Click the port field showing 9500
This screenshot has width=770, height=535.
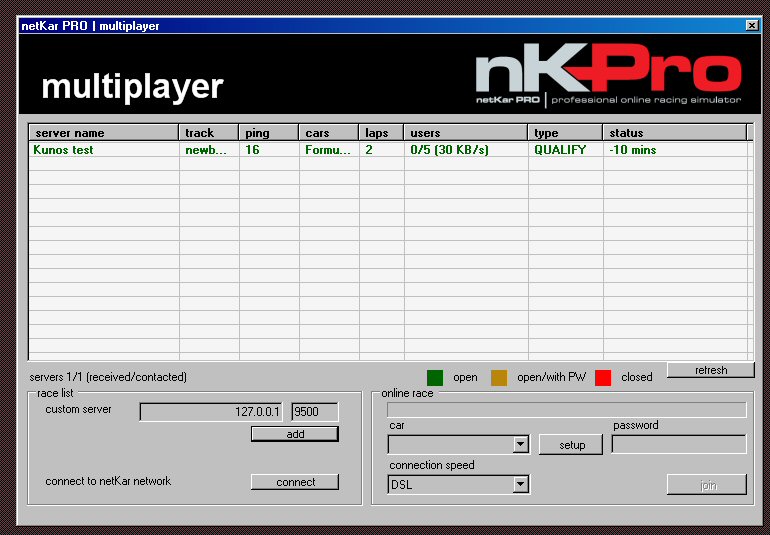[314, 412]
